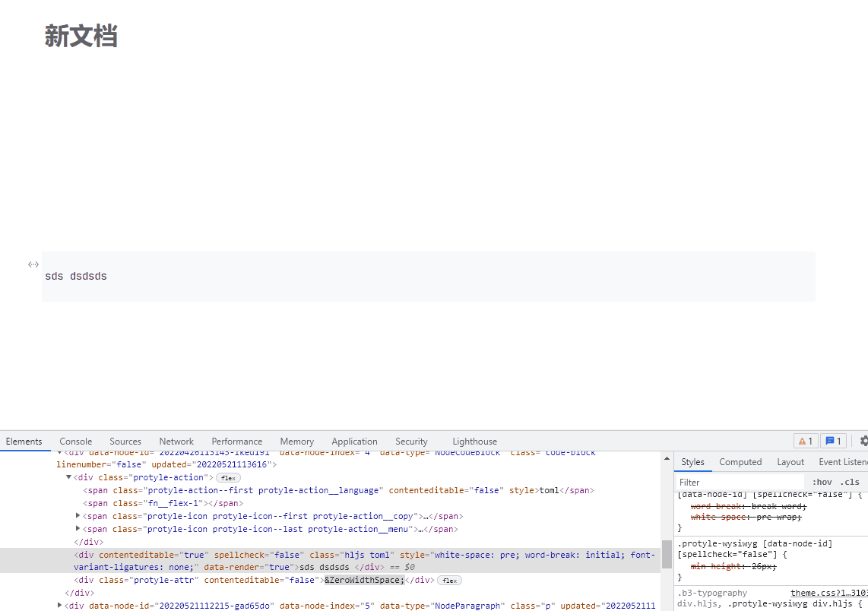Click the orange warning triangle counter
The image size is (868, 611).
(805, 440)
